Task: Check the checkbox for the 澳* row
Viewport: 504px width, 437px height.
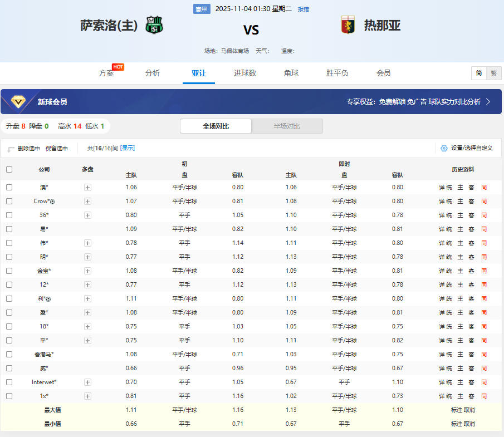Action: coord(9,188)
